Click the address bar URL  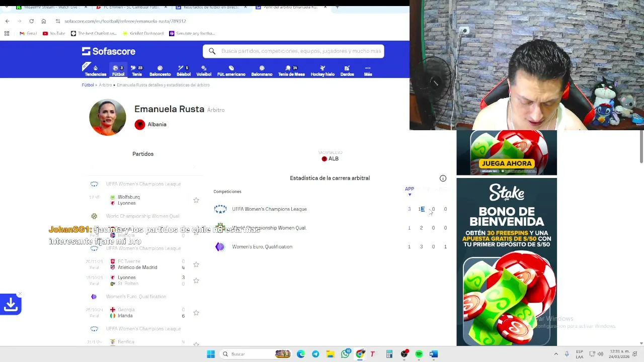(x=125, y=21)
